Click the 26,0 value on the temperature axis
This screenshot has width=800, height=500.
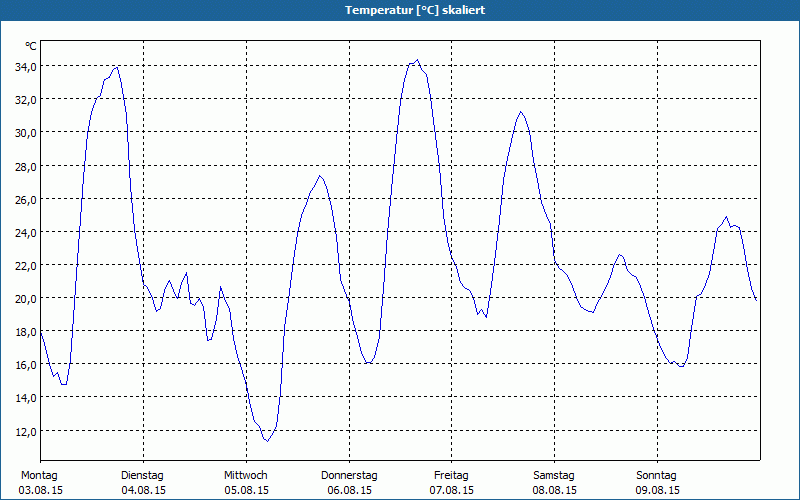[25, 199]
